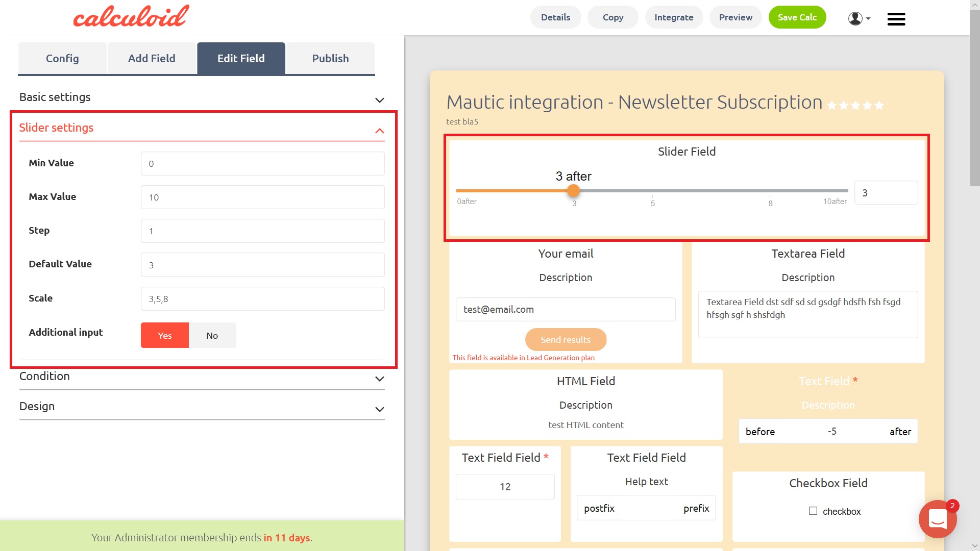The image size is (980, 551).
Task: Switch to the Add Field tab
Action: coord(152,59)
